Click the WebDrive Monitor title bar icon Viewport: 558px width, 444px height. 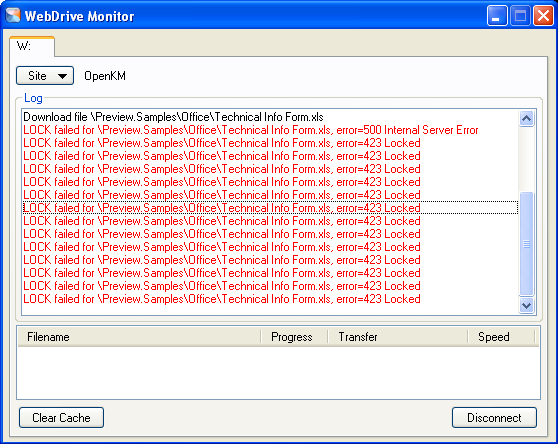13,16
